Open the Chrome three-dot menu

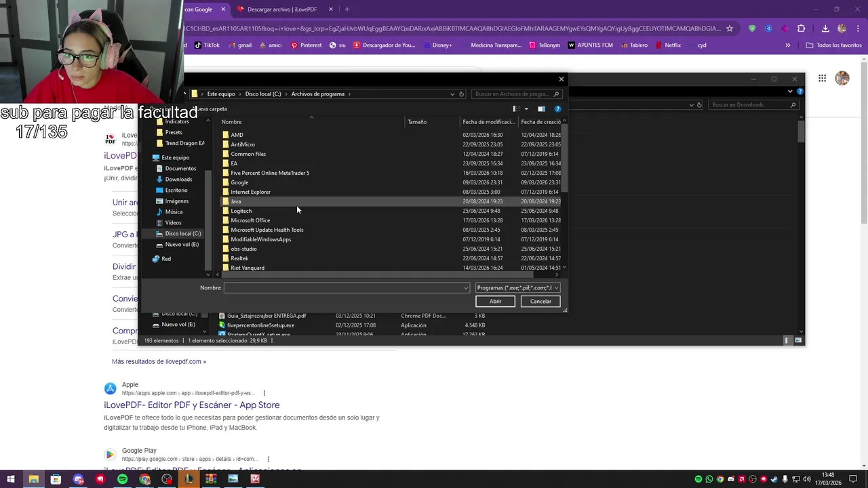tap(857, 28)
